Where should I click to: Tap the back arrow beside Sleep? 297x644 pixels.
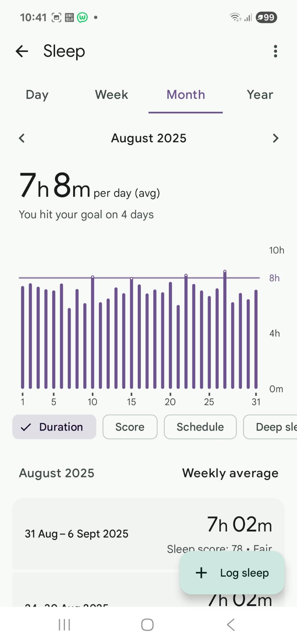click(x=22, y=51)
